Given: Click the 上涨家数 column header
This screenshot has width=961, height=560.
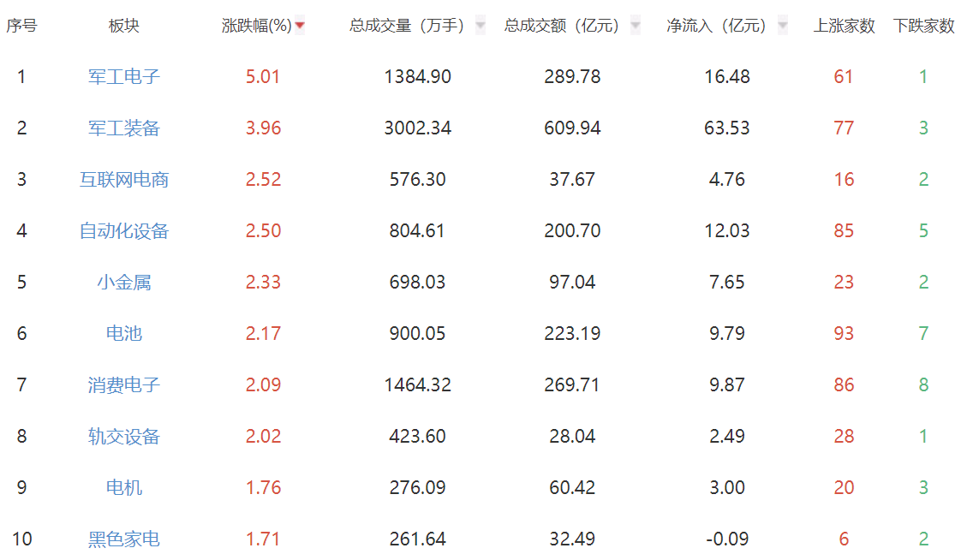Looking at the screenshot, I should [x=844, y=26].
